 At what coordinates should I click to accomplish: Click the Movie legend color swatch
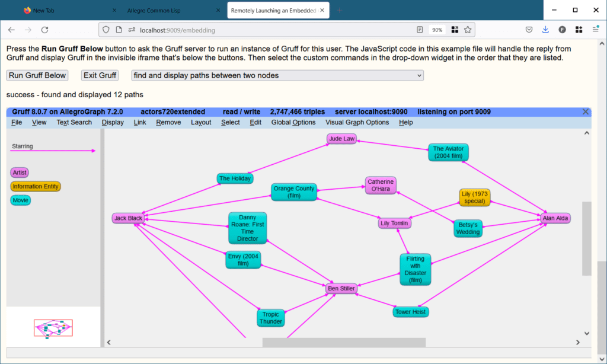pos(20,200)
